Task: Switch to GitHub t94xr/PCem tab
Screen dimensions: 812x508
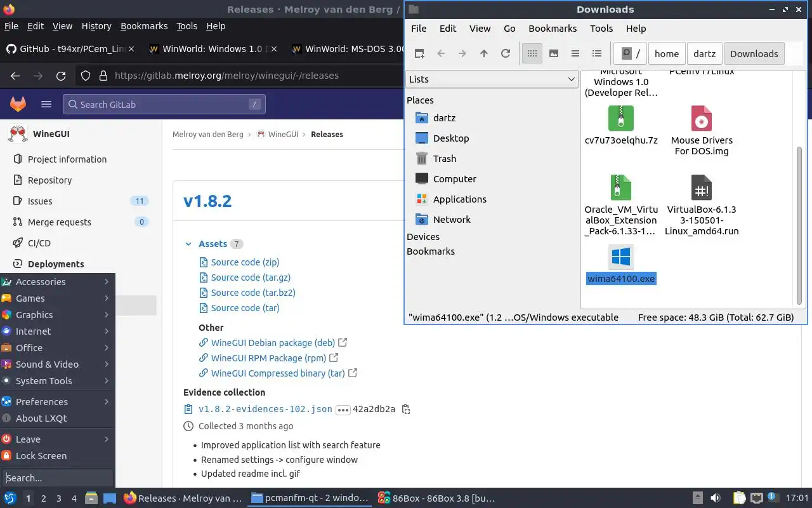Action: click(70, 49)
